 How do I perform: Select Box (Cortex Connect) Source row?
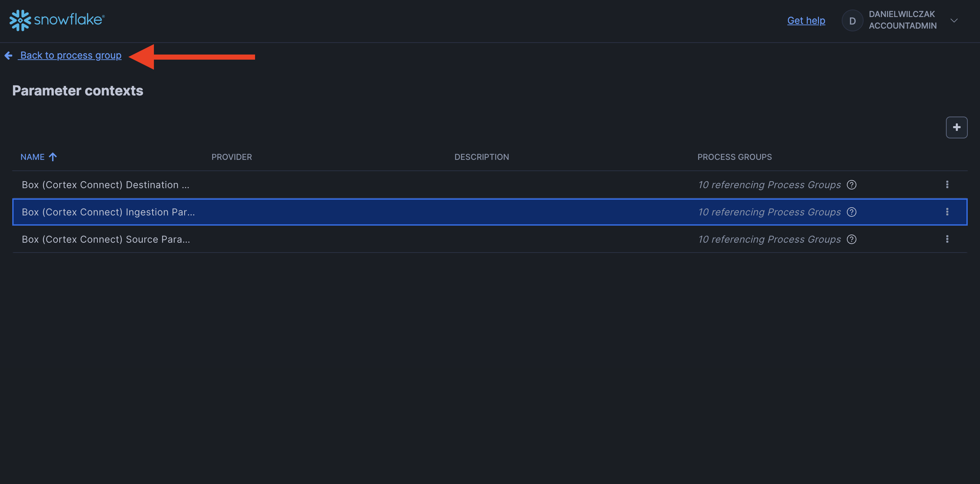pos(106,239)
